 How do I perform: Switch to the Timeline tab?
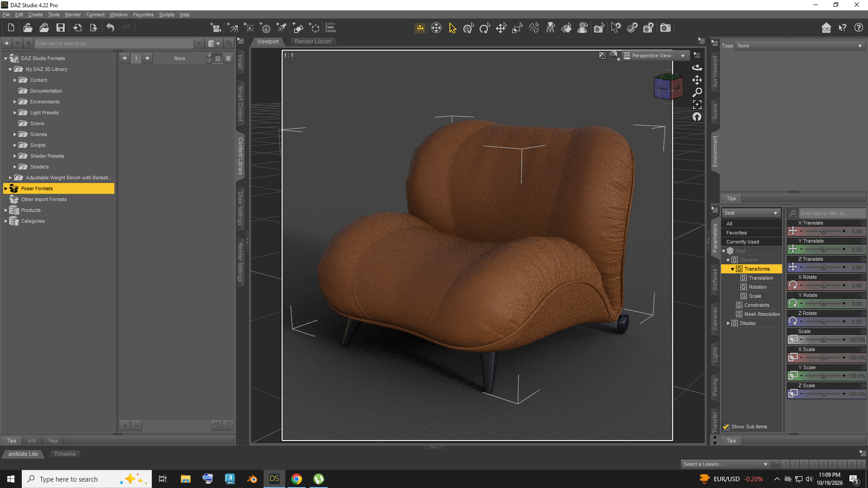tap(65, 454)
